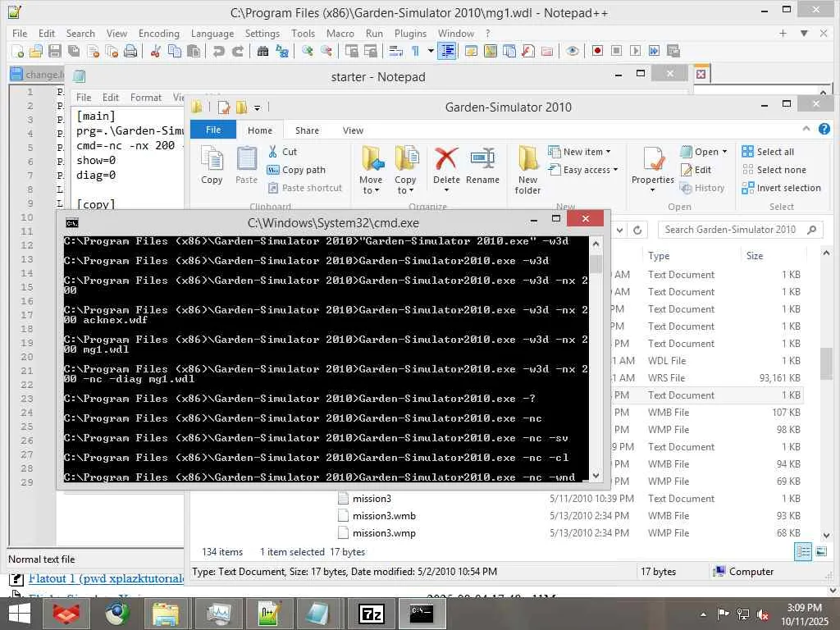Click Save recorded macro icon
Viewport: 840px width, 630px height.
(x=673, y=51)
